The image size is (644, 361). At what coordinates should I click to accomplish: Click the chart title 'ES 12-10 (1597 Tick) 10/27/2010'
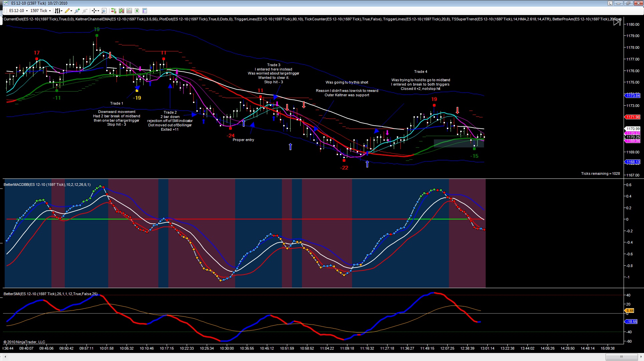[x=39, y=3]
